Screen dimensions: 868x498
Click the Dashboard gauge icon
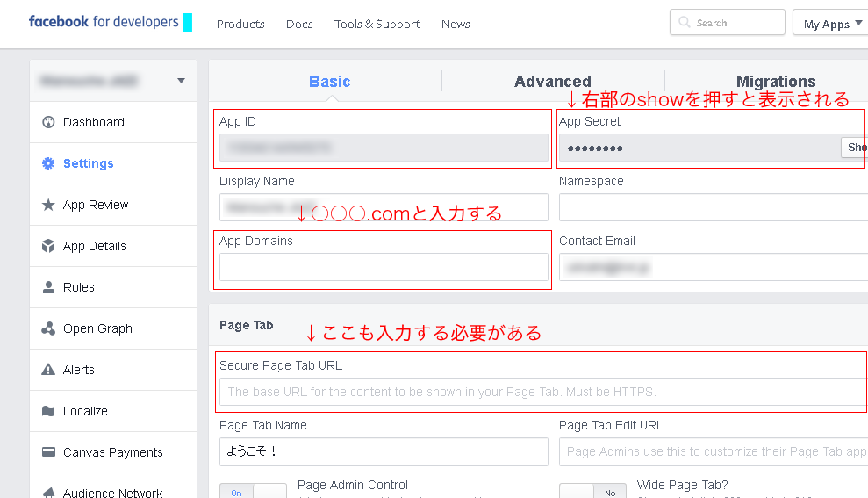pos(49,122)
